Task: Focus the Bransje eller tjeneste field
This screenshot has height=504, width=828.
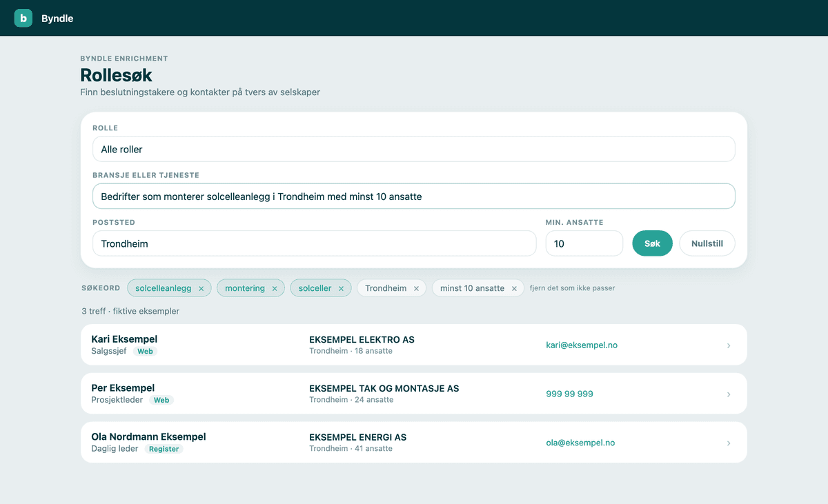Action: click(414, 196)
